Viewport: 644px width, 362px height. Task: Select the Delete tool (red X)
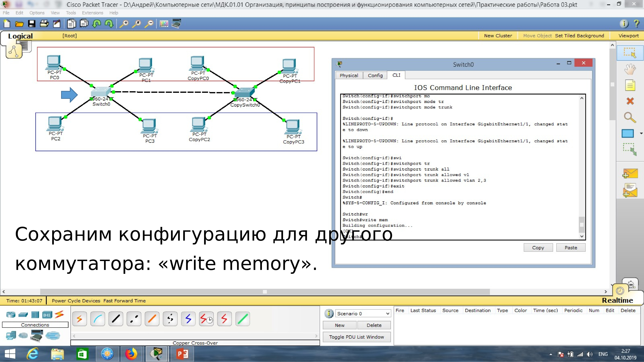630,101
